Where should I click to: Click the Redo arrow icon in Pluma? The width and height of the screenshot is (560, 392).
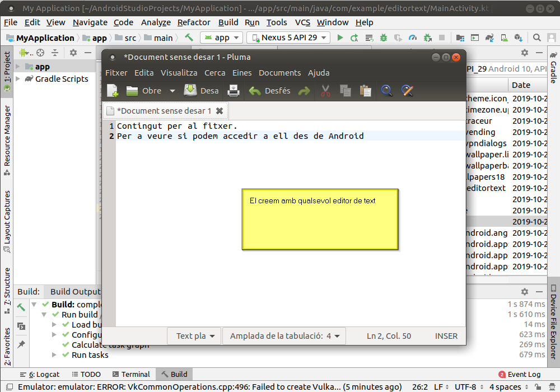coord(304,91)
